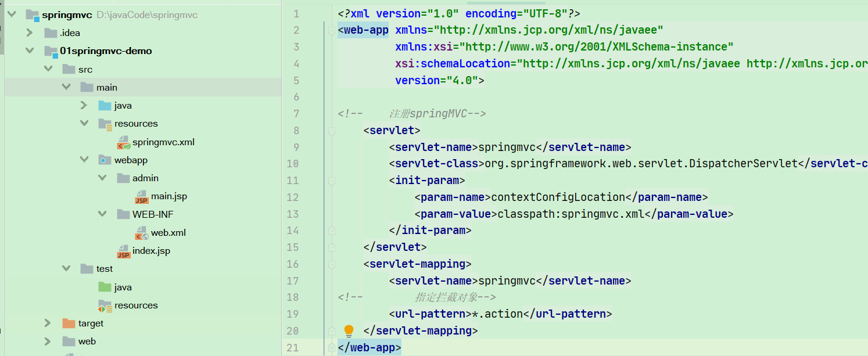Screen dimensions: 868x356
Task: Fold the init-param block at line 11
Action: tap(332, 181)
